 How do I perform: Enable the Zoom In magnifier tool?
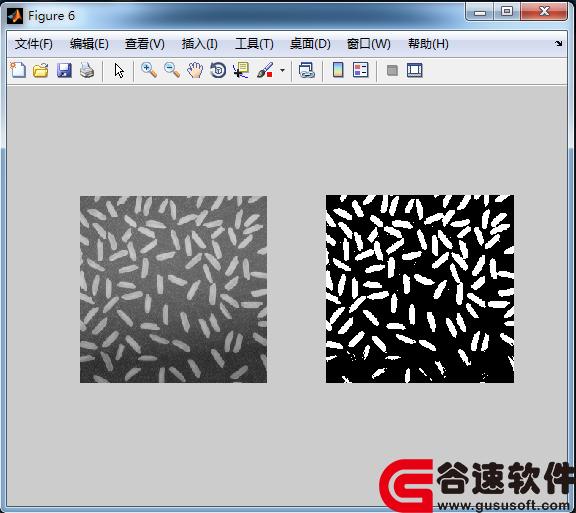coord(149,70)
